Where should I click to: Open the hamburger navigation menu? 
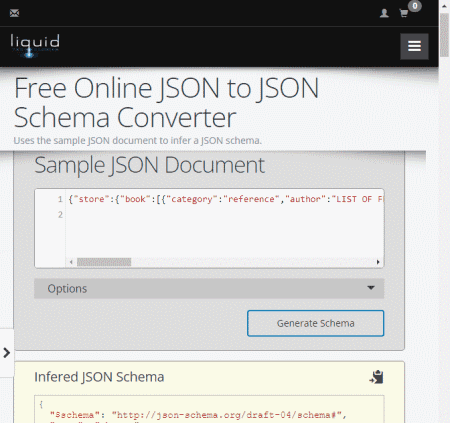pos(414,46)
